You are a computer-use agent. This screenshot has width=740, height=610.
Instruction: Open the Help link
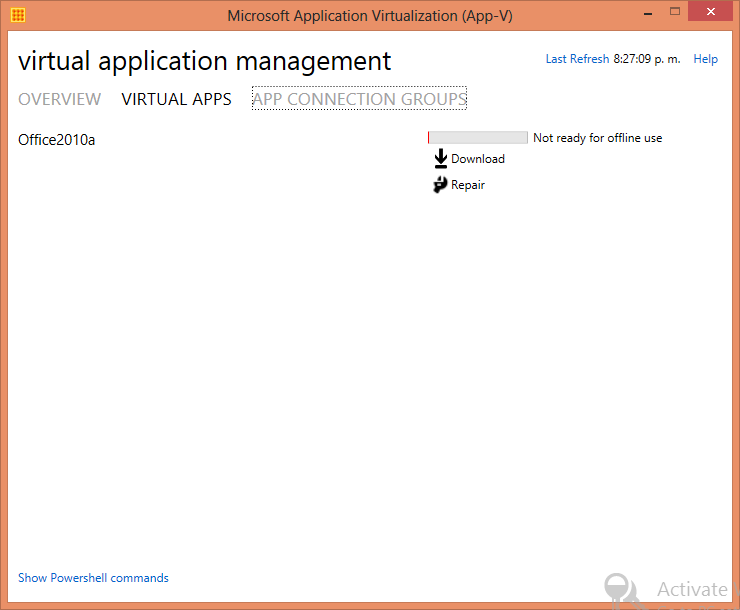click(705, 59)
